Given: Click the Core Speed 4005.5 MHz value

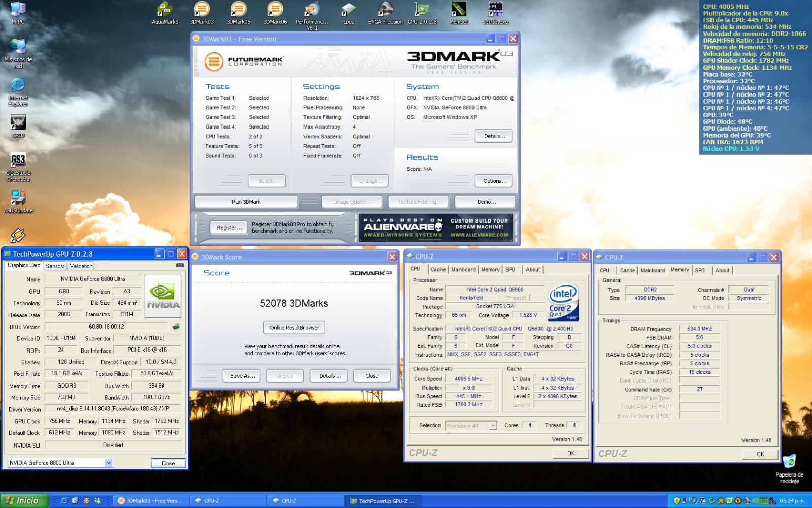Looking at the screenshot, I should pyautogui.click(x=468, y=379).
